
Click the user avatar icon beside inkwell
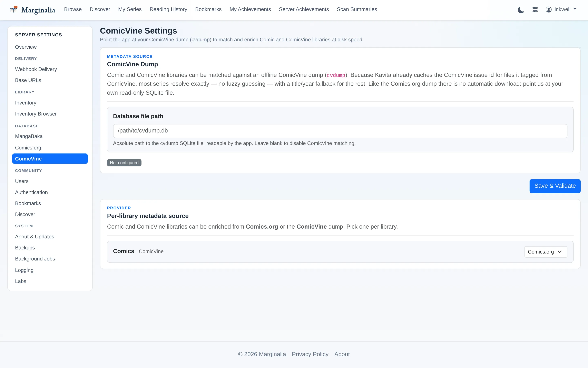(548, 9)
